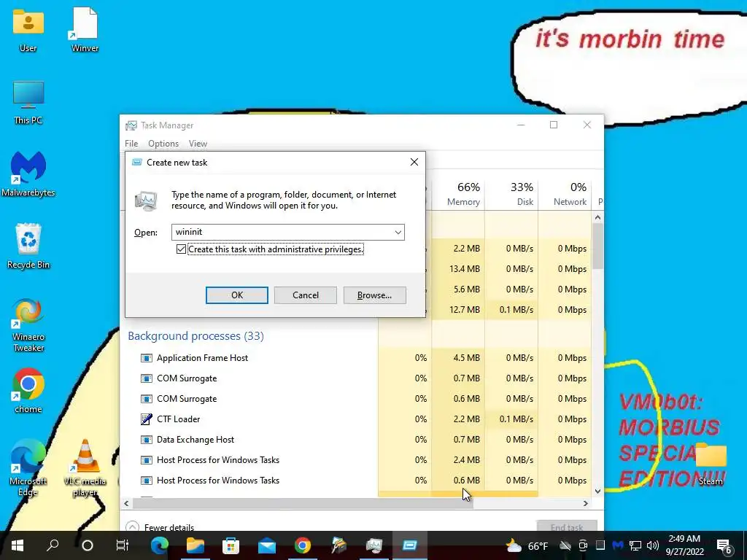
Task: Open the File menu in Task Manager
Action: pyautogui.click(x=131, y=144)
